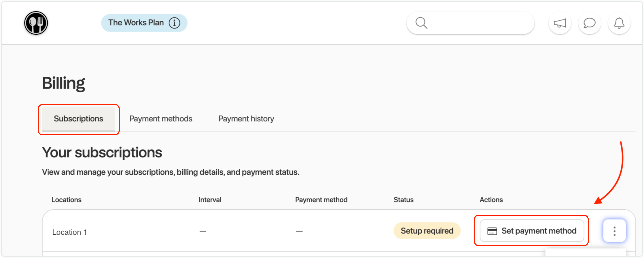
Task: Open the megaphone announcements icon
Action: pos(560,23)
